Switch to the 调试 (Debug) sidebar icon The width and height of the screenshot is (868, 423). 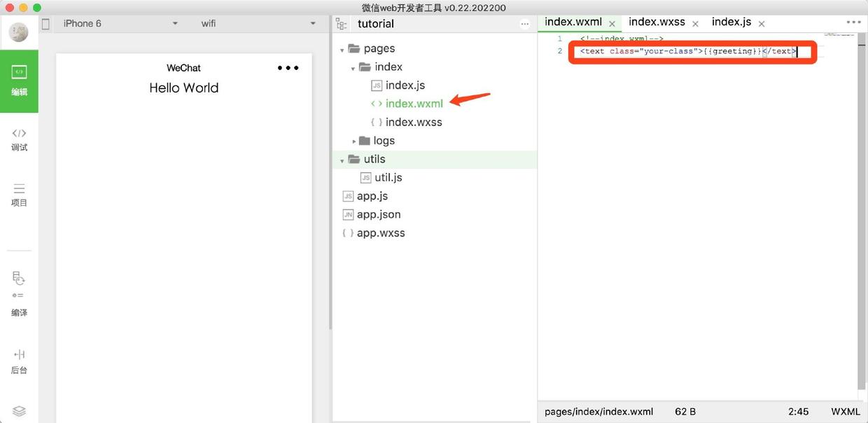[19, 140]
